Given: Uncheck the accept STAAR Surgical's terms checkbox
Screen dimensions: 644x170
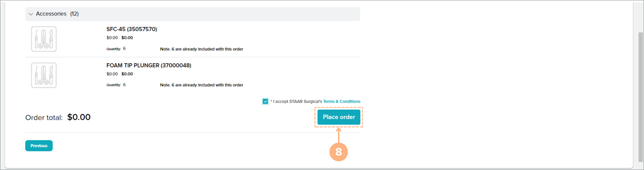Looking at the screenshot, I should point(265,102).
